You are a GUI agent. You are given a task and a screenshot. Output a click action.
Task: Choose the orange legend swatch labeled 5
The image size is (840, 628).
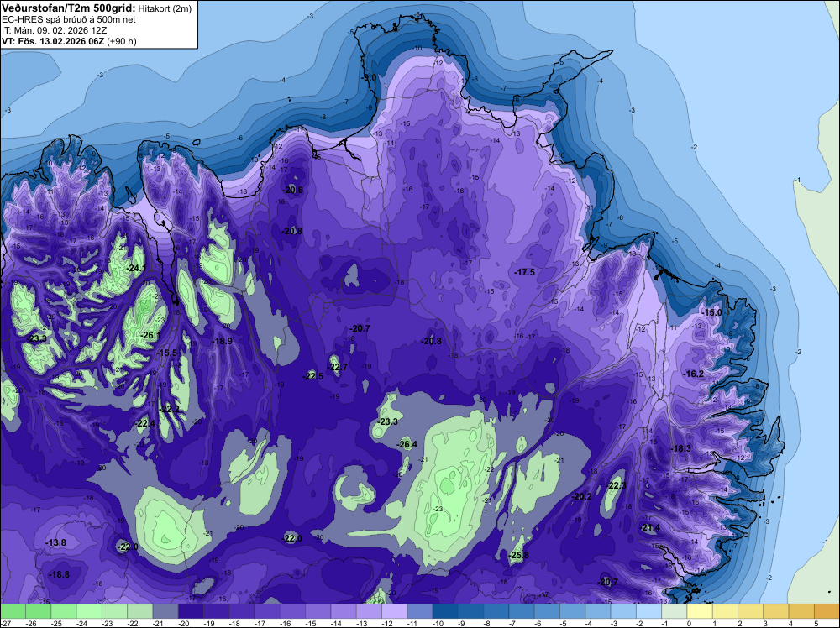(827, 611)
